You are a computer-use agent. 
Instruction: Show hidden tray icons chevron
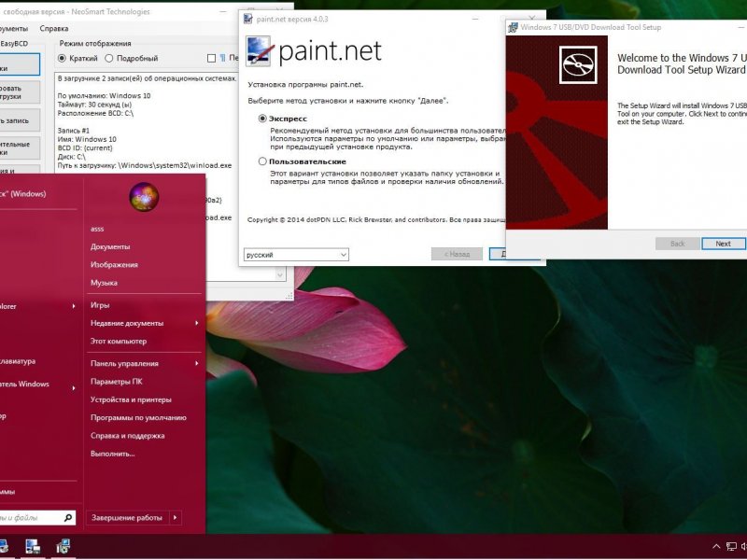point(716,547)
